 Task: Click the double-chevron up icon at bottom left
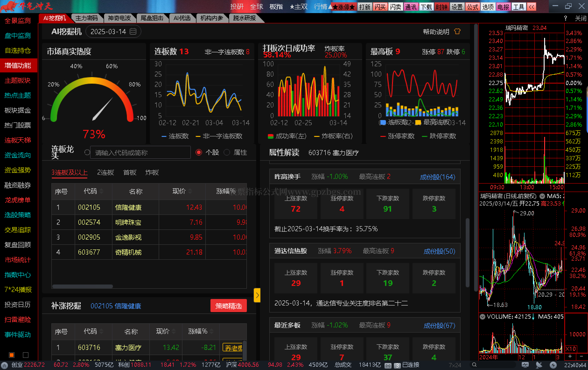(4, 365)
